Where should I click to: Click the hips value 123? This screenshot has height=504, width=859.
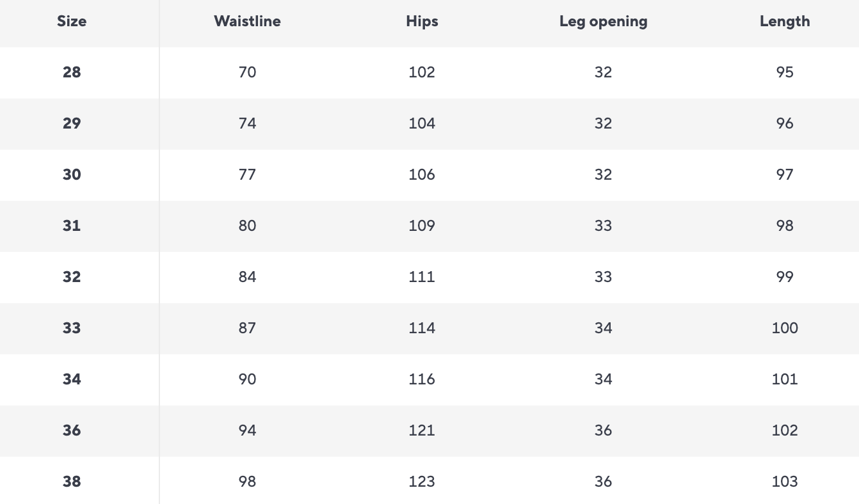click(x=422, y=482)
